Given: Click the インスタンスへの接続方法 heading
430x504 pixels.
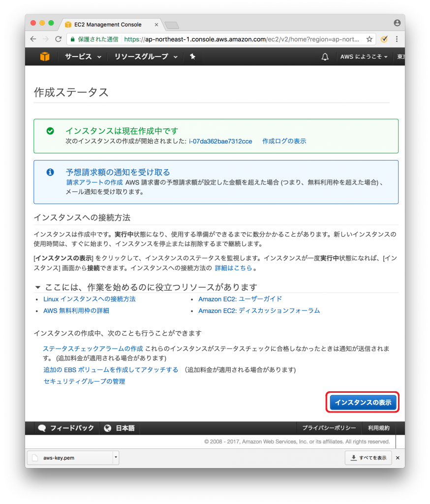Looking at the screenshot, I should click(82, 218).
